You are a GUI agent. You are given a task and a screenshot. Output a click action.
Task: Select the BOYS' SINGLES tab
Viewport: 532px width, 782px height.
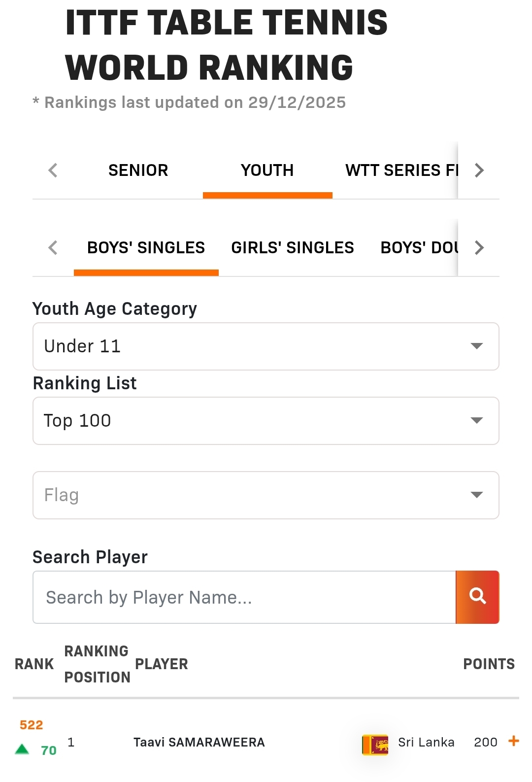[x=146, y=248]
